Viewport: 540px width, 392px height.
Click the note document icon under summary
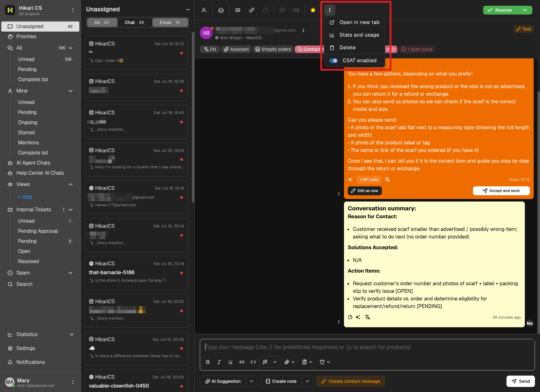point(350,317)
